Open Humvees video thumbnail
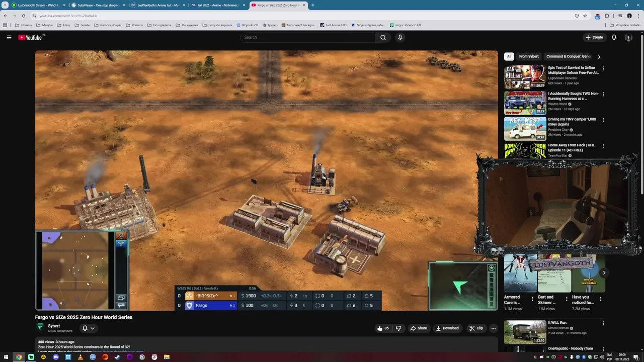This screenshot has width=644, height=362. point(525,103)
